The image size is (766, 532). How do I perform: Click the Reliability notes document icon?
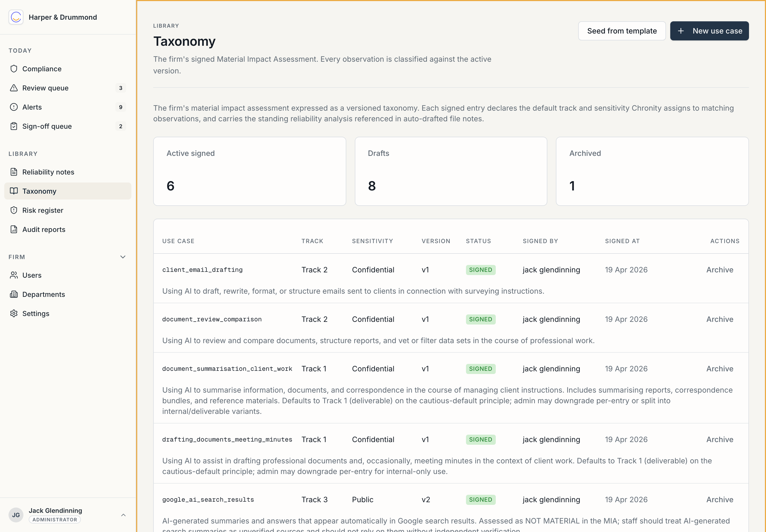[x=14, y=172]
